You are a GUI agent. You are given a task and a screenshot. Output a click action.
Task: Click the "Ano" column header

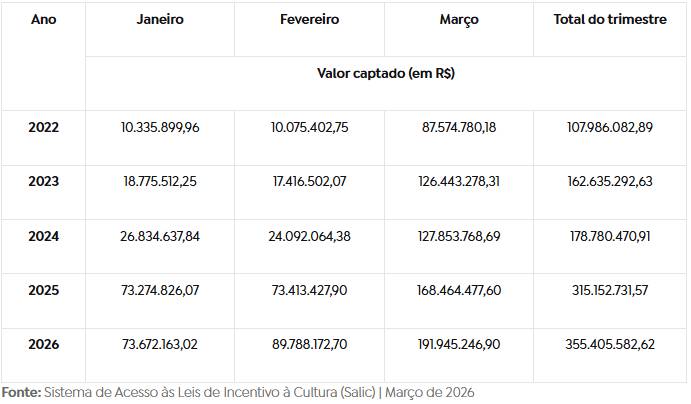[x=43, y=20]
